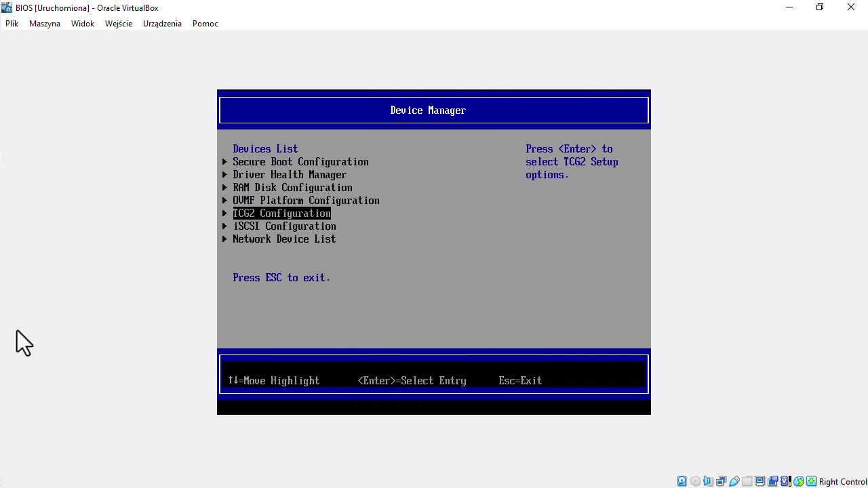The width and height of the screenshot is (868, 488).
Task: Click the VirtualBox icon in the title bar
Action: point(5,7)
